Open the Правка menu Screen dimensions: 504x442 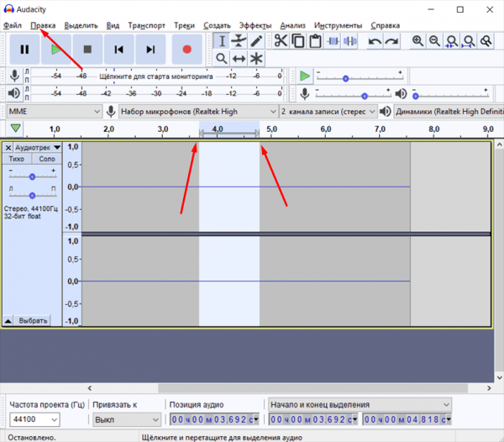(x=43, y=25)
